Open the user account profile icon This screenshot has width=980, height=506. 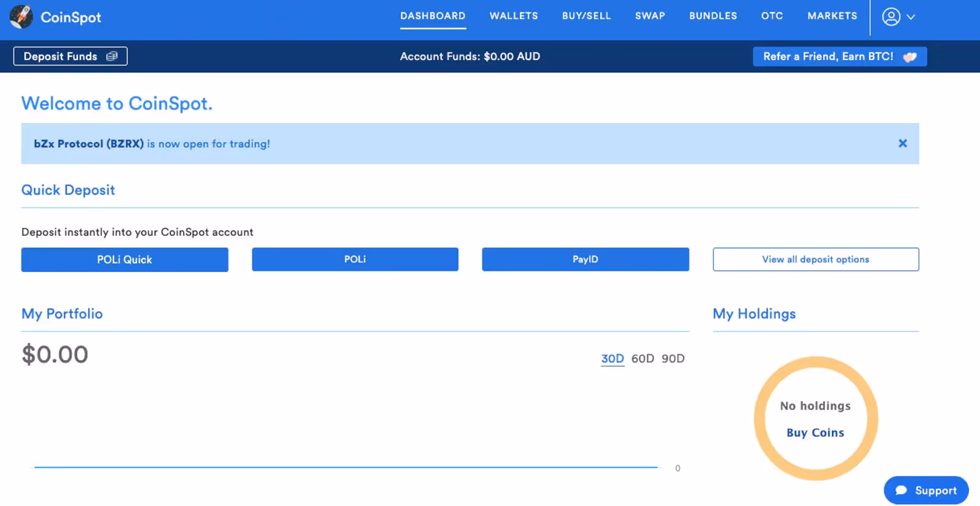(891, 17)
